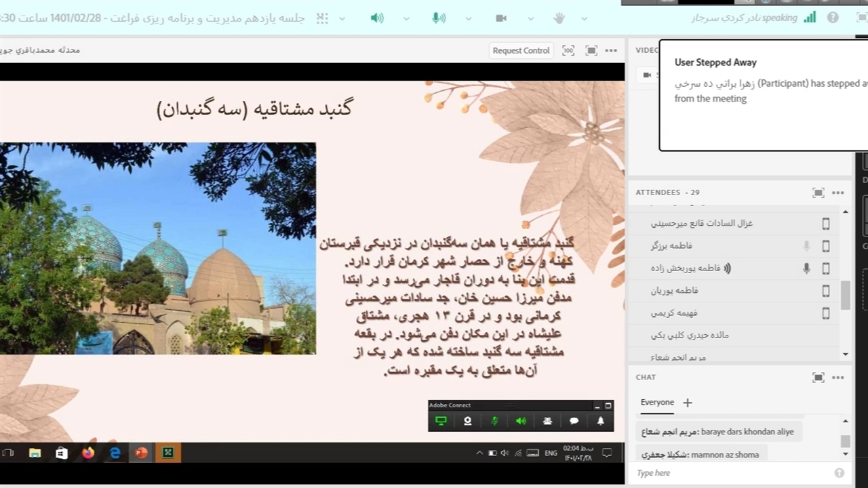
Task: Click connection status signal bars icon
Action: pos(810,18)
